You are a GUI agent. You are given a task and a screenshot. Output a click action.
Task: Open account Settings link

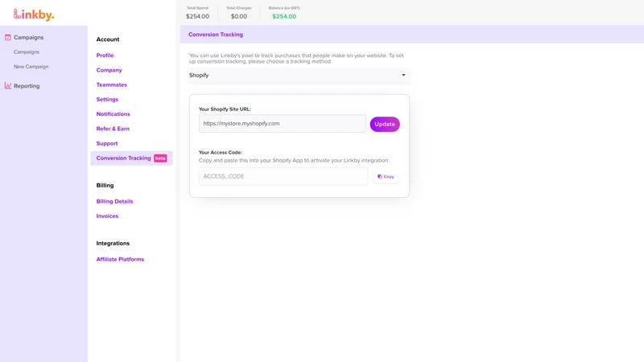click(x=107, y=99)
